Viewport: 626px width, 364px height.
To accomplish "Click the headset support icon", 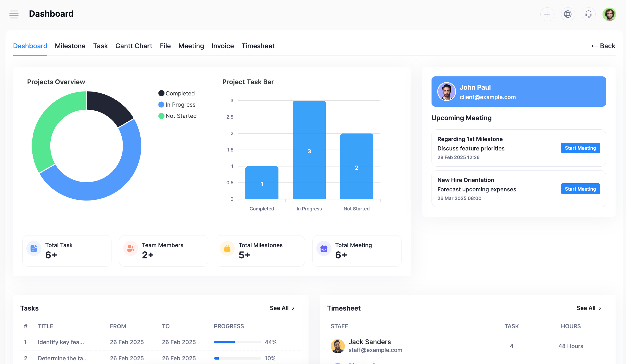I will [588, 14].
